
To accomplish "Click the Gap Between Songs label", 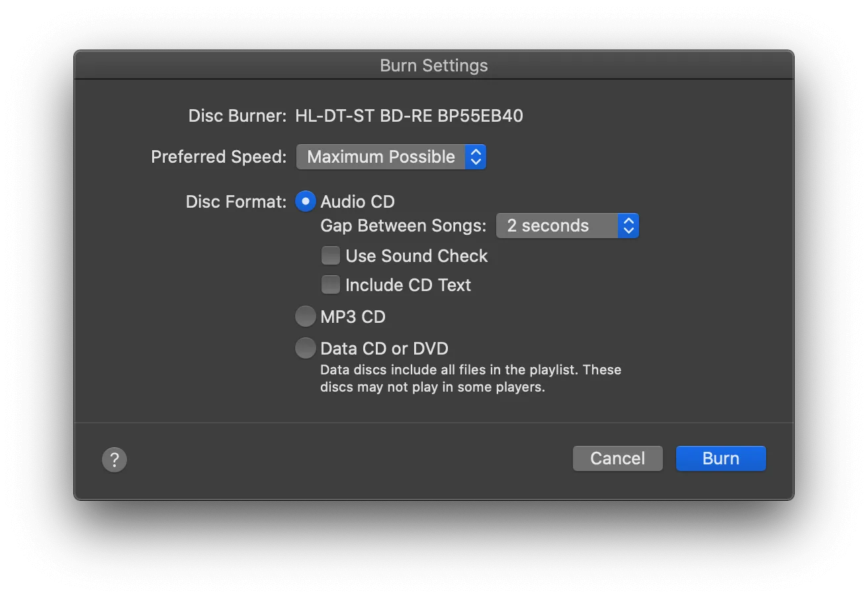I will [404, 226].
